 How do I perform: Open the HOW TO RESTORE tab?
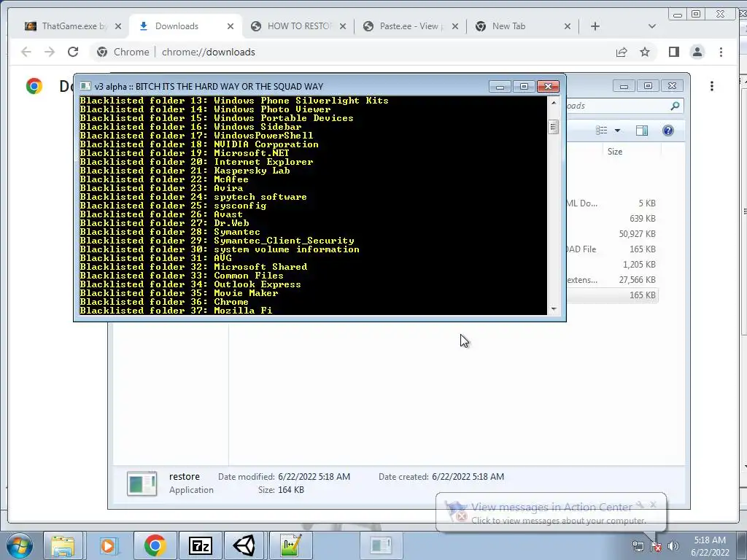coord(299,26)
